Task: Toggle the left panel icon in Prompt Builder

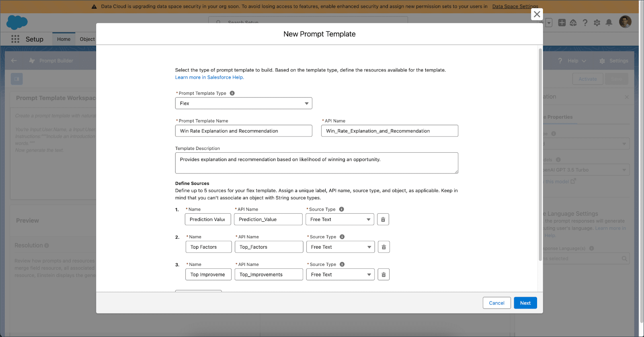Action: [17, 79]
